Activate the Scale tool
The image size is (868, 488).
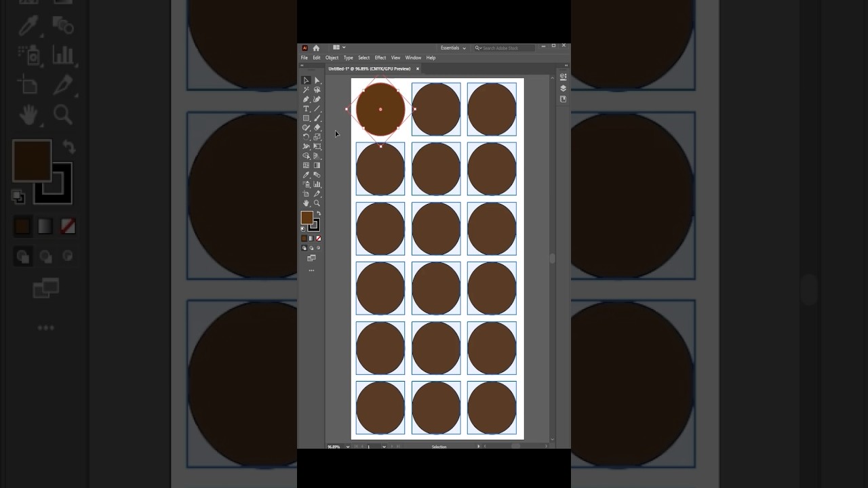pos(317,137)
